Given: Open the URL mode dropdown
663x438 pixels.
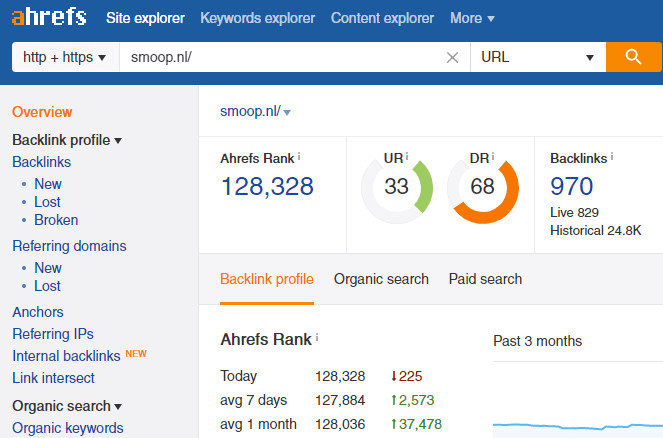Looking at the screenshot, I should [538, 57].
